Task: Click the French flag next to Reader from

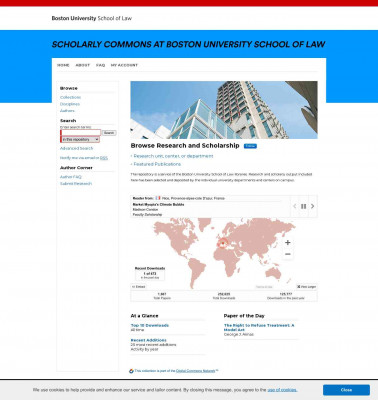Action: tap(158, 198)
